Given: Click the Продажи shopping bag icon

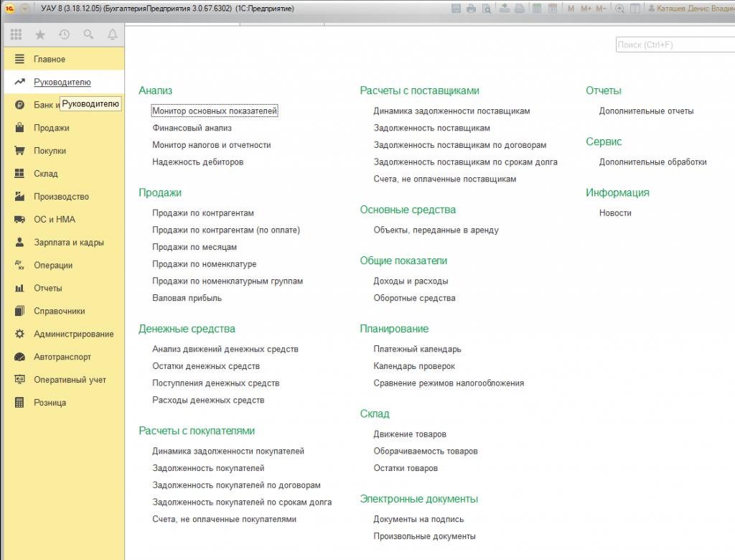Looking at the screenshot, I should point(19,128).
